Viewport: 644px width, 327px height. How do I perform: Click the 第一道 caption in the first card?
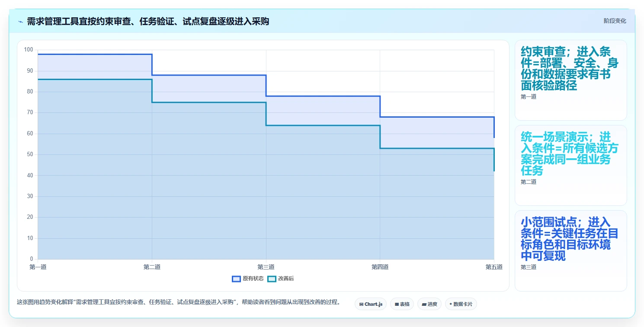[529, 97]
